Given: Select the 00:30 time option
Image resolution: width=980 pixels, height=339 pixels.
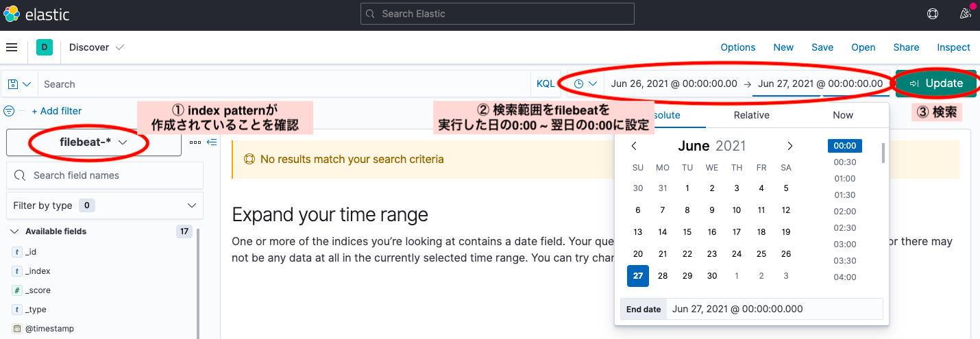Looking at the screenshot, I should 845,162.
